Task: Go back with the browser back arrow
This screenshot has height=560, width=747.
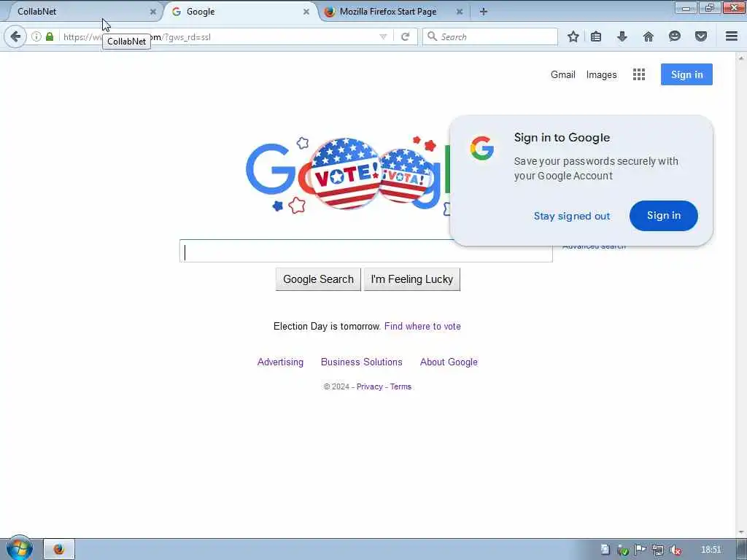Action: coord(15,36)
